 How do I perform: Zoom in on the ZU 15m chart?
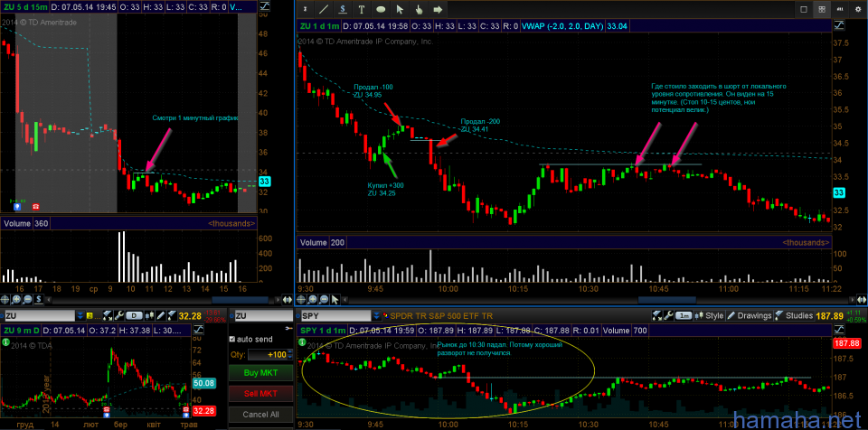[x=16, y=299]
